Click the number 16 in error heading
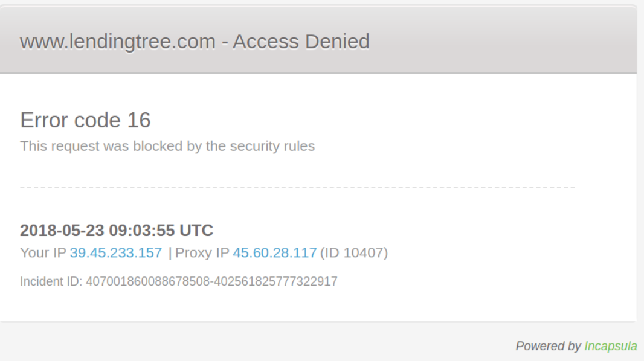This screenshot has width=644, height=361. pyautogui.click(x=138, y=120)
